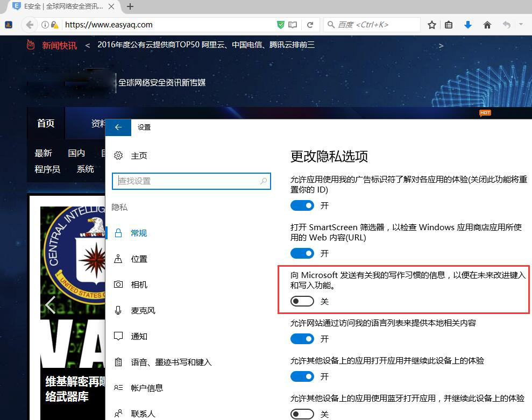Image resolution: width=532 pixels, height=420 pixels.
Task: Go to the browser home page icon
Action: pos(487,25)
